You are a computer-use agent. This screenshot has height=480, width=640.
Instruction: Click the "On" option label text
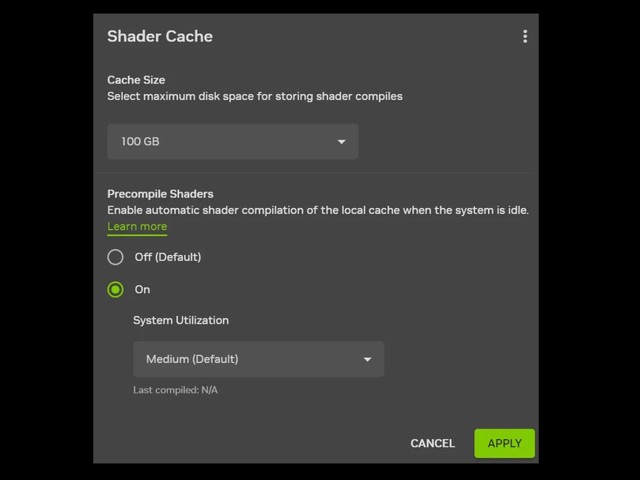tap(142, 290)
